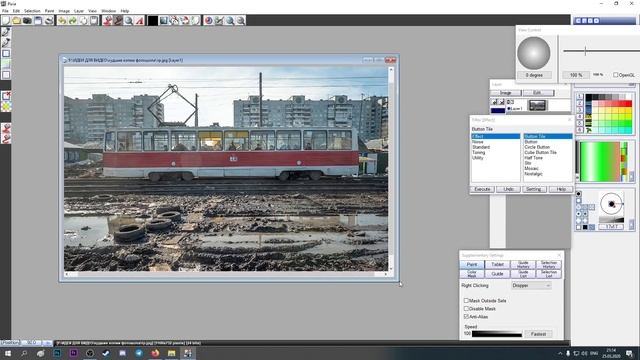Click the Speed slider bar

coord(497,334)
